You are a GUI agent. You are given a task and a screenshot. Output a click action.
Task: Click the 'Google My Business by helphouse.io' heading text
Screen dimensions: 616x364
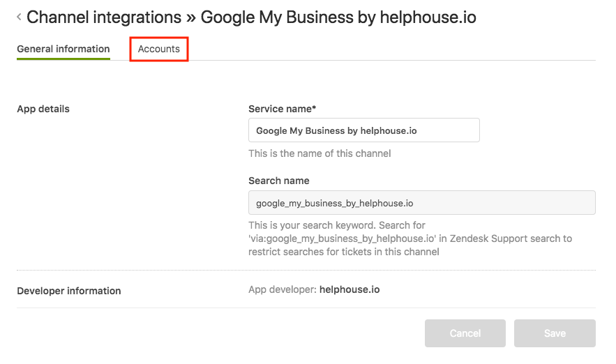tap(338, 17)
